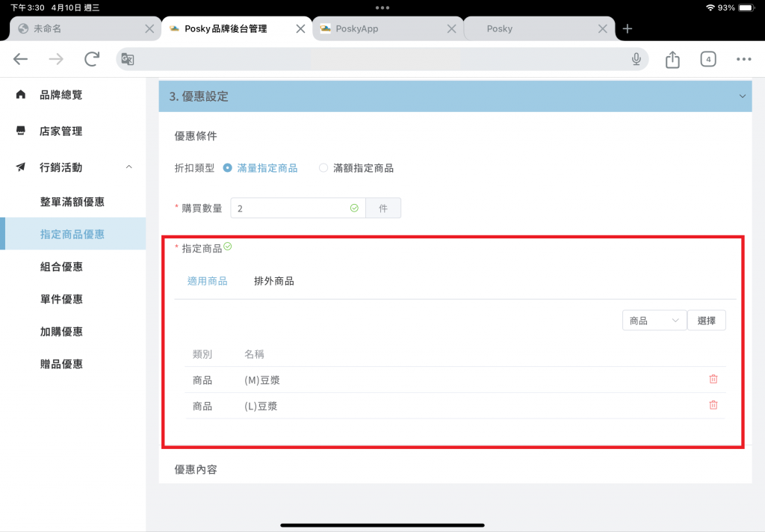The height and width of the screenshot is (532, 765).
Task: Close the 未命名 tab
Action: point(149,29)
